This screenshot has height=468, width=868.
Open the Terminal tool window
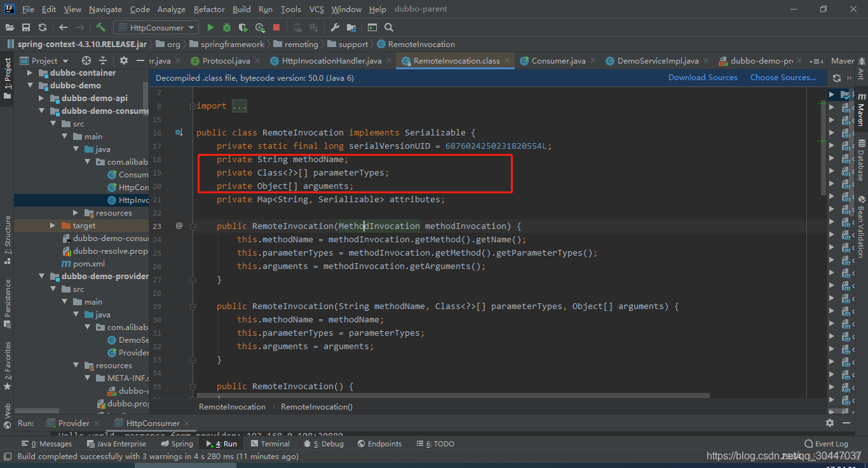tap(270, 444)
